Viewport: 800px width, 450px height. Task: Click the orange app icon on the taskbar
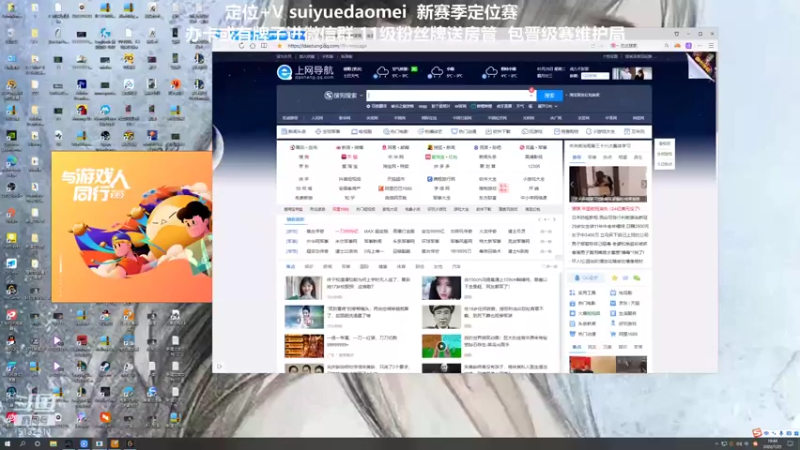[x=114, y=444]
